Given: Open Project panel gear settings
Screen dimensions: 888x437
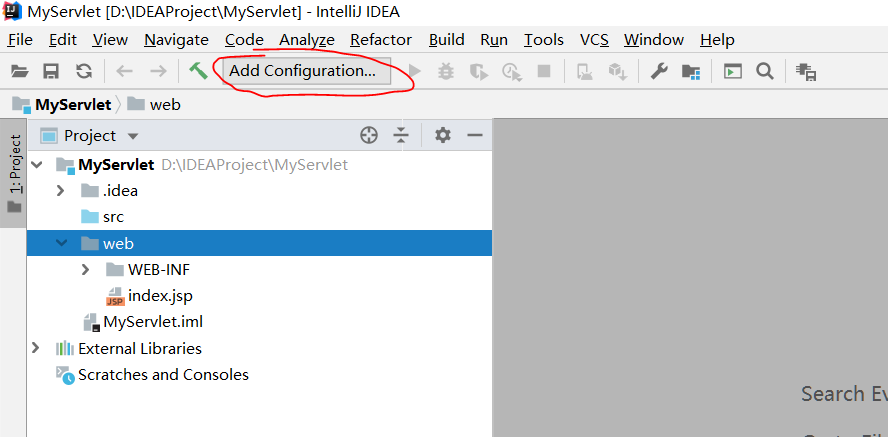Looking at the screenshot, I should coord(442,135).
